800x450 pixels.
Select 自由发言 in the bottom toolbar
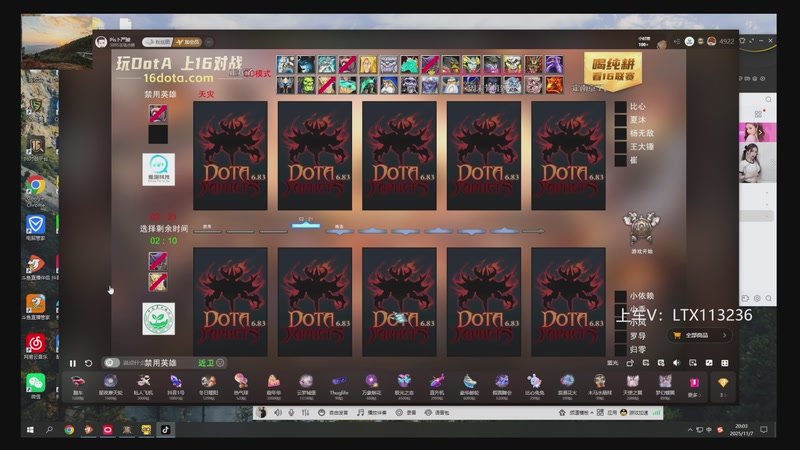point(334,412)
